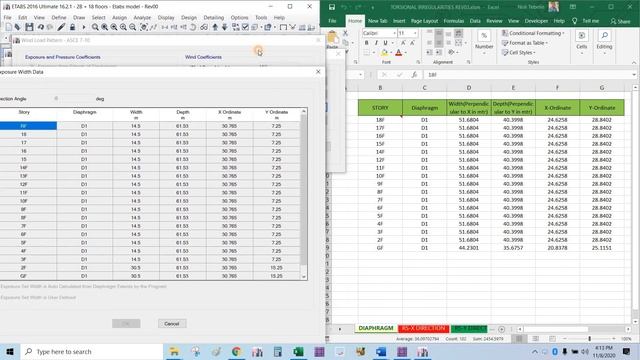640x360 pixels.
Task: Click the new model icon in ETABS toolbar
Action: click(x=9, y=27)
